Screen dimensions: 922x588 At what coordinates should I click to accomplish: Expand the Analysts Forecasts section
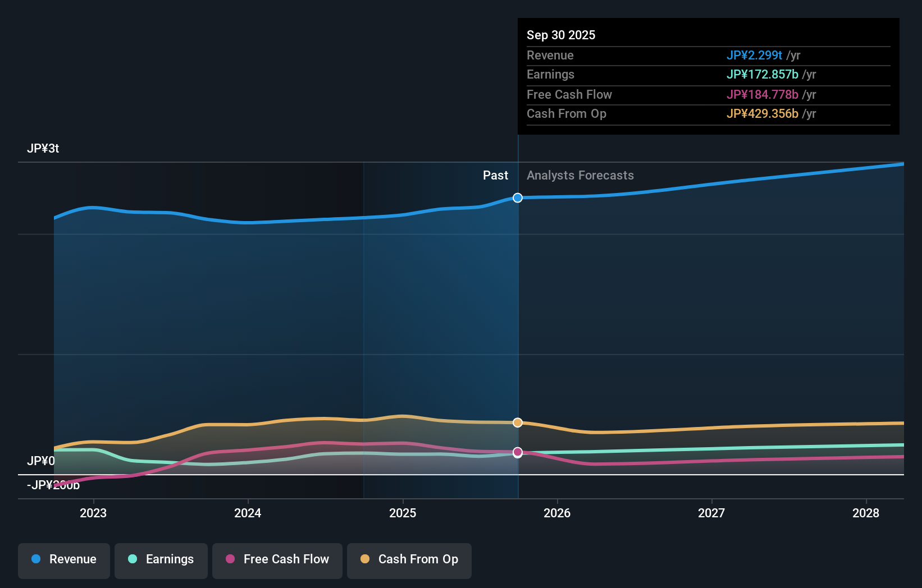click(580, 175)
